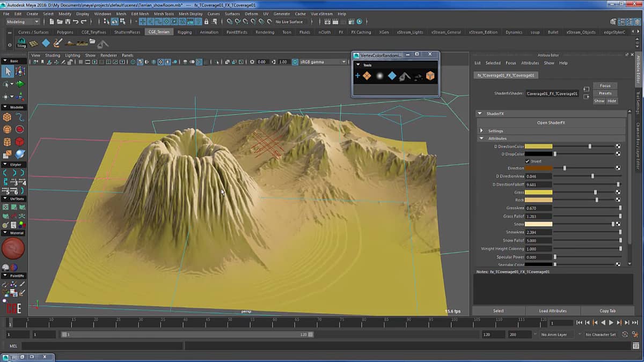Image resolution: width=644 pixels, height=362 pixels.
Task: Toggle the Invert checkbox
Action: click(x=527, y=161)
